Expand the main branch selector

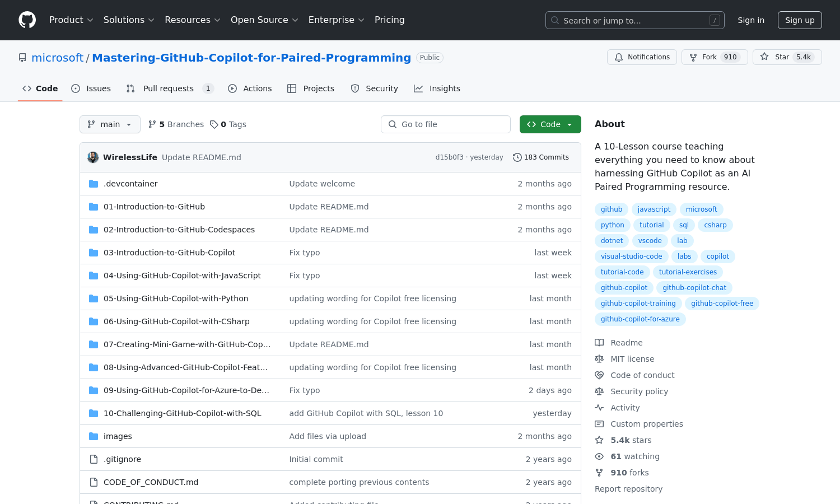110,124
